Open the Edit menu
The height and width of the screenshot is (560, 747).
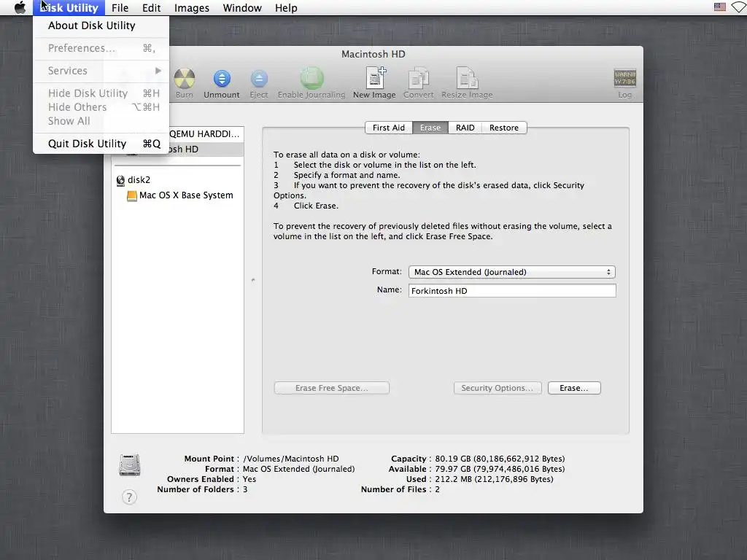(x=151, y=7)
